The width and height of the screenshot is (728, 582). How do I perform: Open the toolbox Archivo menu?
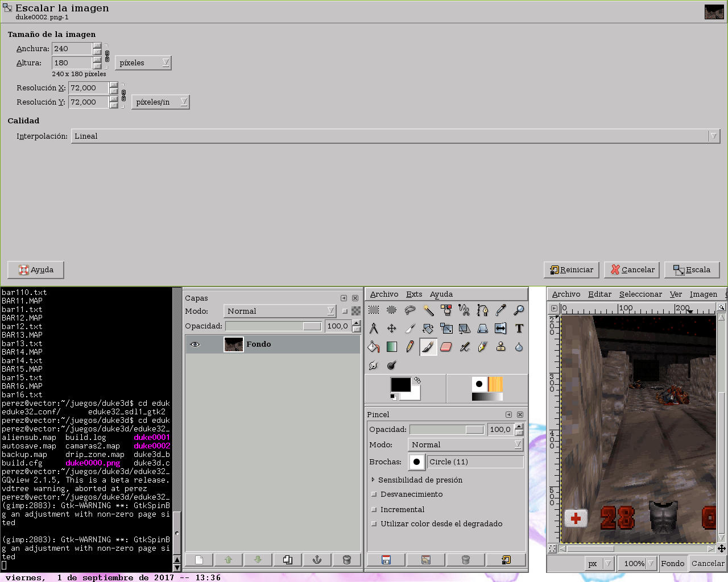[x=384, y=294]
